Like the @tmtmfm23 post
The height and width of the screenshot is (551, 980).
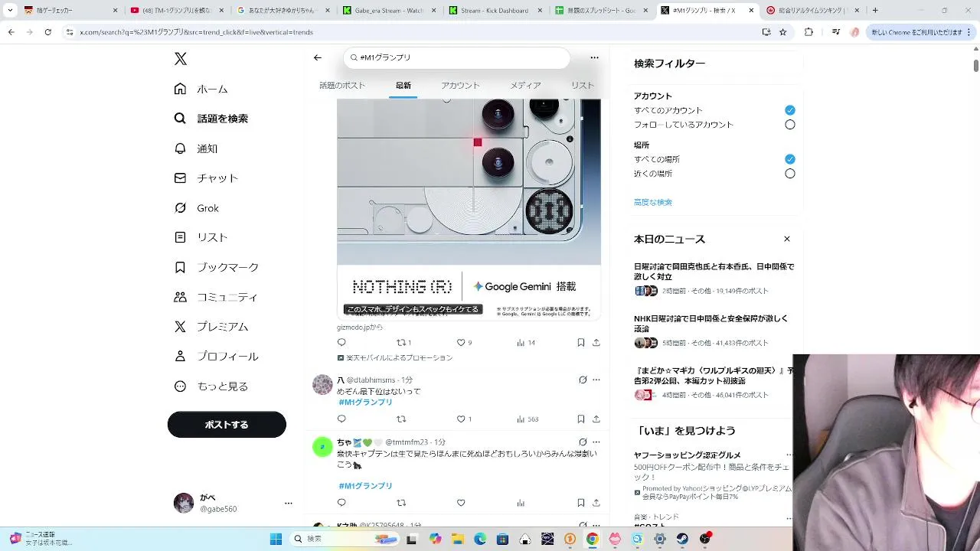click(x=461, y=503)
